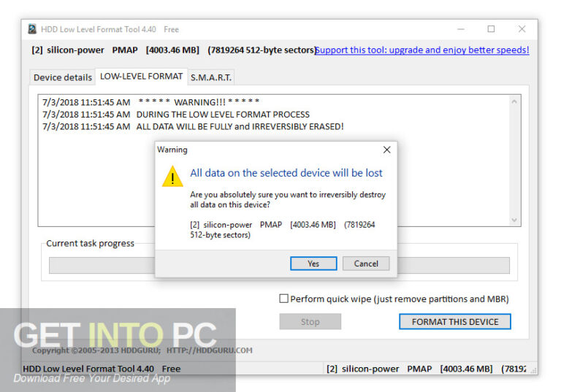The image size is (561, 392).
Task: Click the status bar device entry '[2] silicon-power PMAP'
Action: (x=426, y=369)
